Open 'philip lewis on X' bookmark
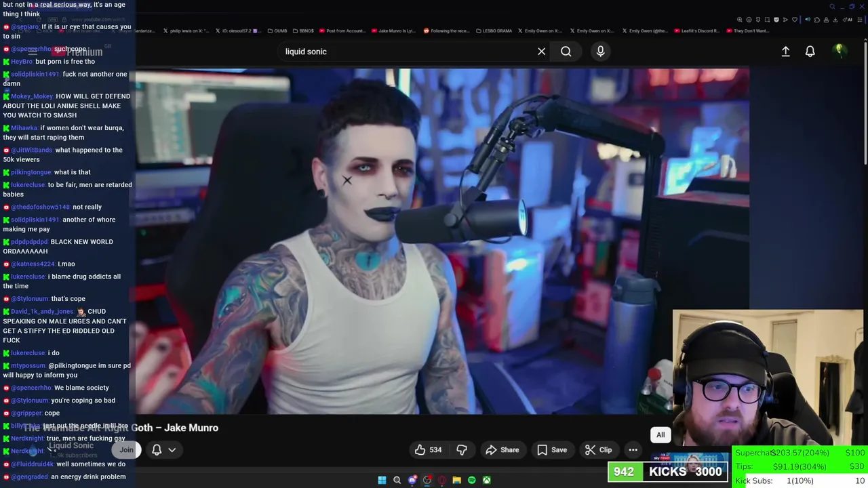The height and width of the screenshot is (488, 868). point(186,30)
